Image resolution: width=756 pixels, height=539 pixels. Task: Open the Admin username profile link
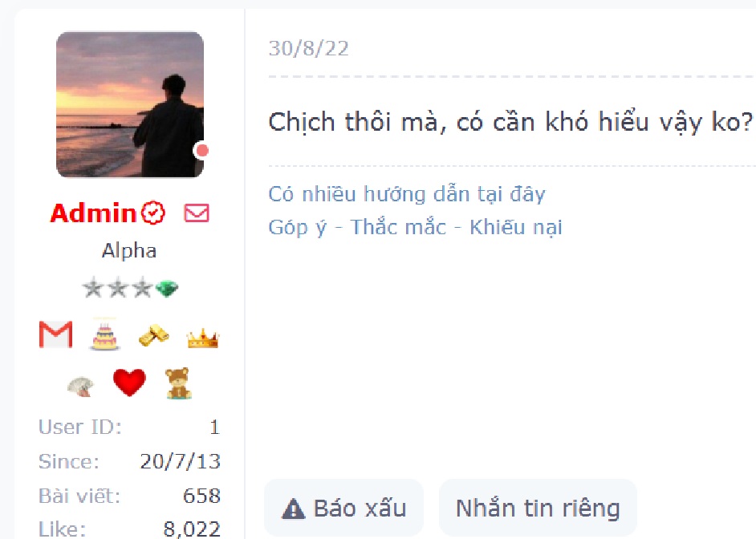pos(93,213)
